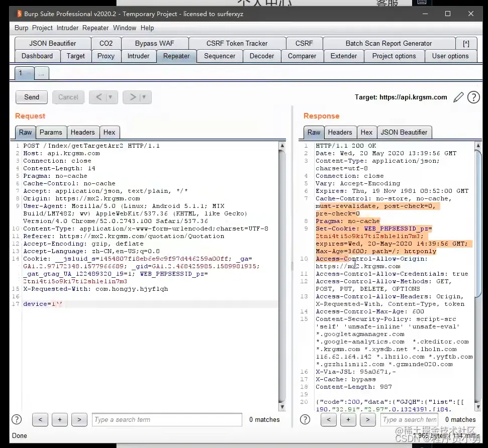Switch to Bypass WAF tab
Viewport: 488px width, 448px height.
[155, 43]
